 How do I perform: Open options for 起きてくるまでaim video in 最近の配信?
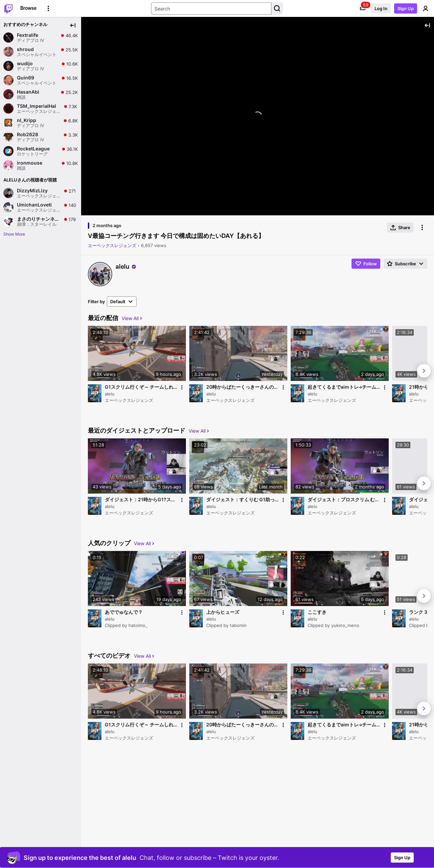click(x=385, y=387)
